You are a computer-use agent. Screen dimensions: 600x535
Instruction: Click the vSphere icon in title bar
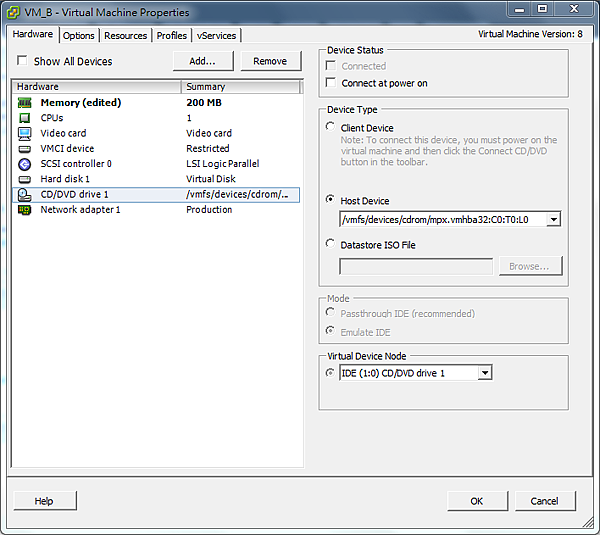13,12
